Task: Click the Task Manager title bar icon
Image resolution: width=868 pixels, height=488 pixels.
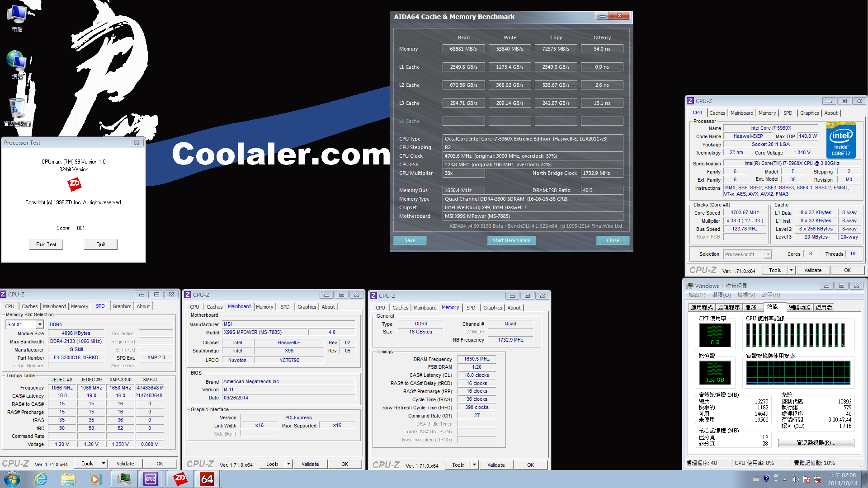Action: pos(690,286)
